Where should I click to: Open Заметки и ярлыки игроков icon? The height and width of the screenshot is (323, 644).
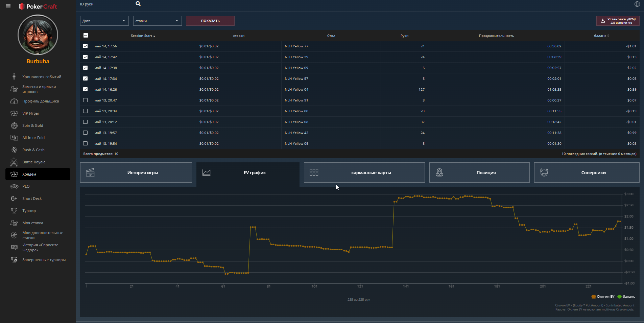pyautogui.click(x=14, y=89)
